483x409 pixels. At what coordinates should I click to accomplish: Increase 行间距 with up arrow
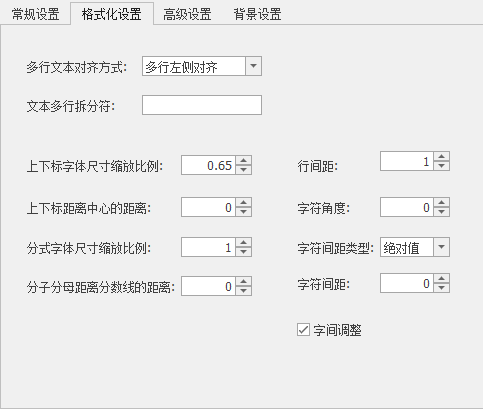click(442, 157)
